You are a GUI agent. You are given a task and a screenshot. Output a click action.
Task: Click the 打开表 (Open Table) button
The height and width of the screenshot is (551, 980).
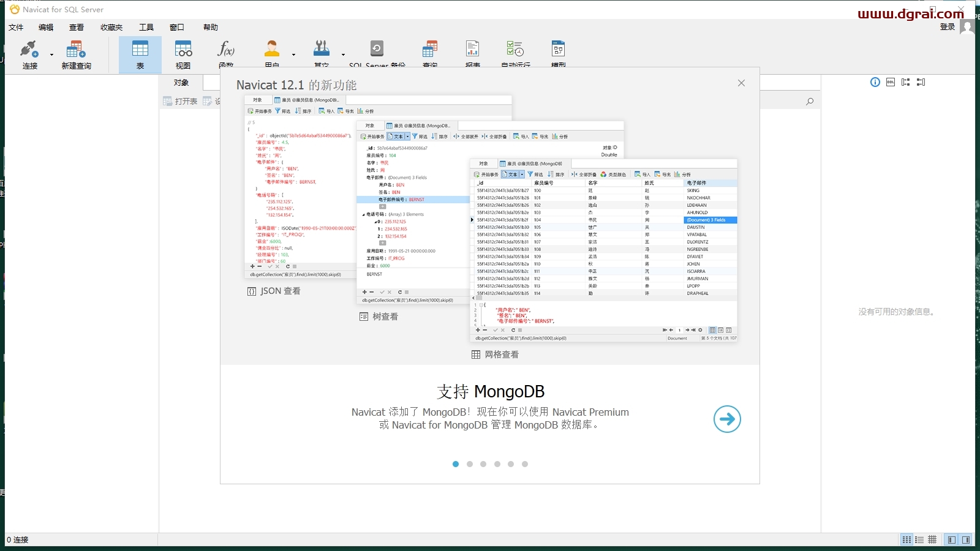(180, 101)
